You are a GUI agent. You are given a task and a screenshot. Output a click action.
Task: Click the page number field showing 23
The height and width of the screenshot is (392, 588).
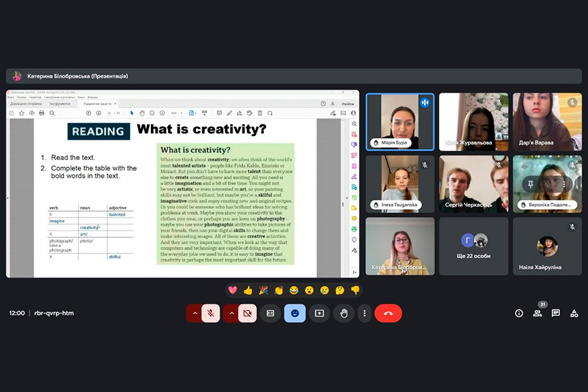[x=109, y=113]
